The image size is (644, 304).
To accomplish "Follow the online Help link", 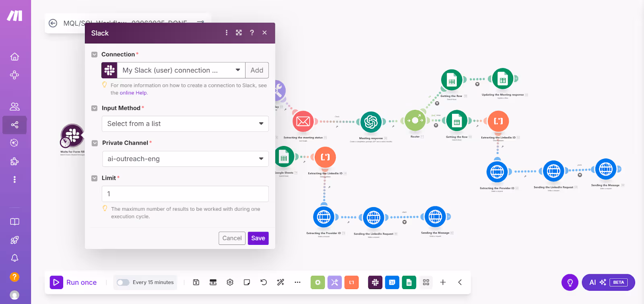I will pos(133,93).
